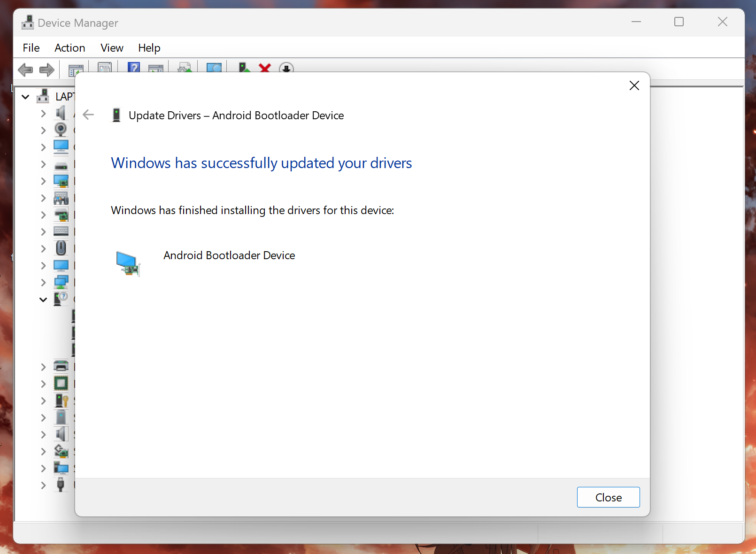
Task: Select the display adapter icon with green card
Action: pyautogui.click(x=61, y=181)
